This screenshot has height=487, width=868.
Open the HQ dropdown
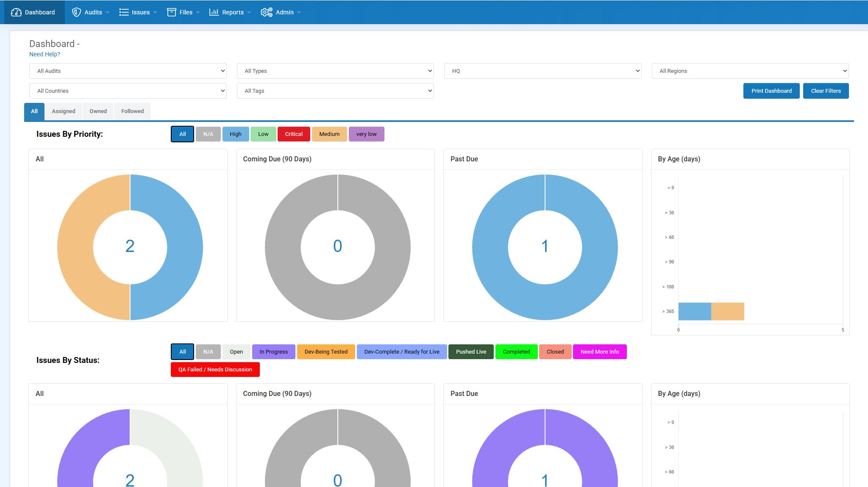(542, 71)
